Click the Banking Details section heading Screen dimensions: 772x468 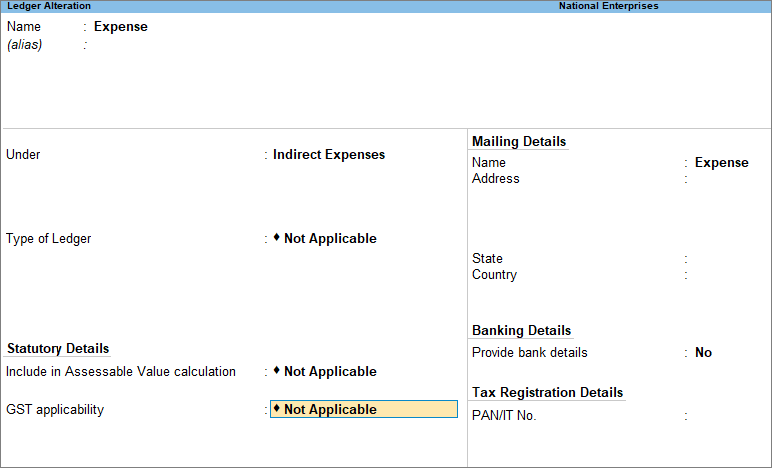pos(521,331)
